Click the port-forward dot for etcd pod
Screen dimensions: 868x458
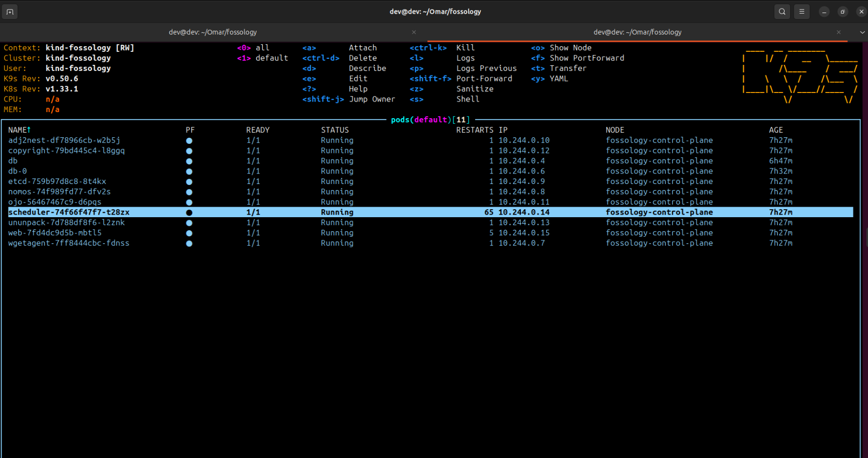click(189, 182)
